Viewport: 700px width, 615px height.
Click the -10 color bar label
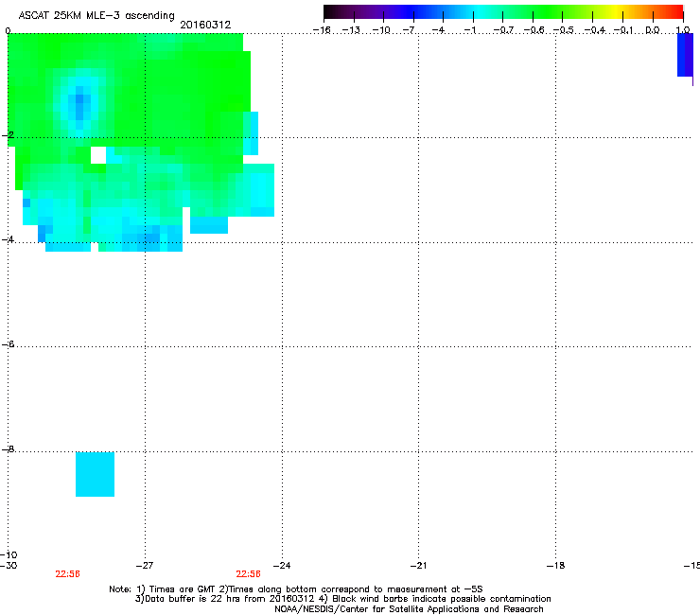point(381,30)
